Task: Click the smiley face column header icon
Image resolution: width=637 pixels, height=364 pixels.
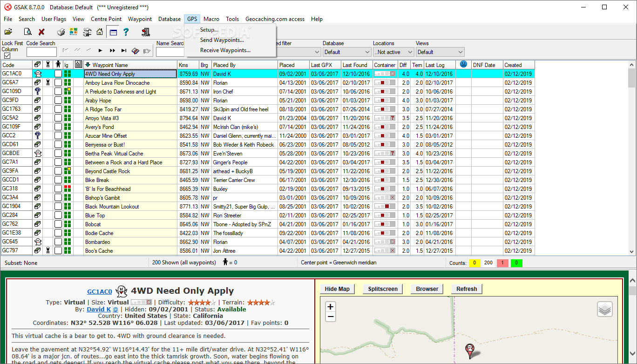Action: (463, 64)
